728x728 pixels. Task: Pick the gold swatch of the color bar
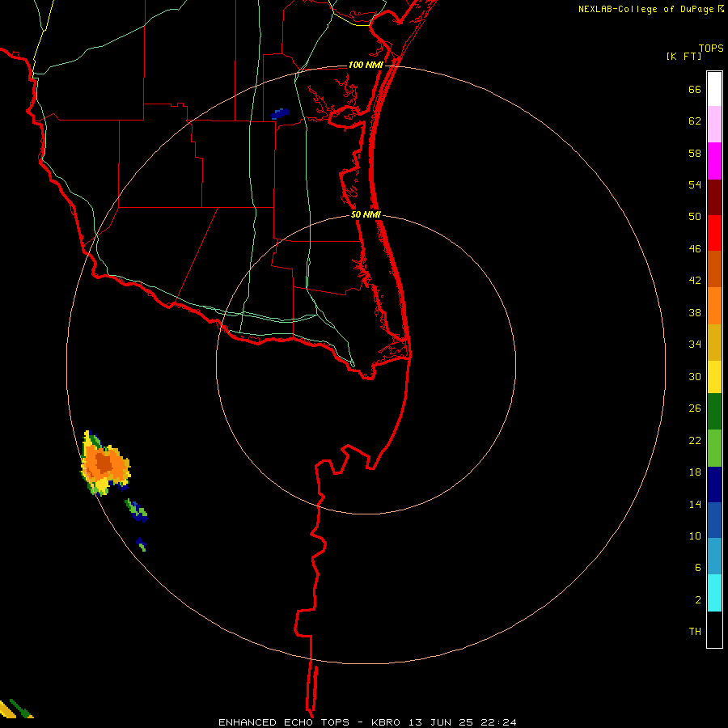[x=714, y=342]
